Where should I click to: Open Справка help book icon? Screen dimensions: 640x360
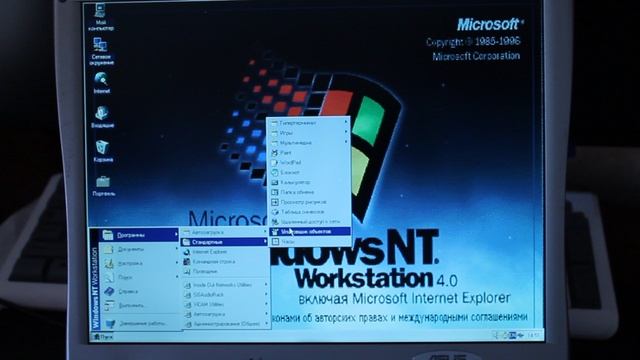109,291
